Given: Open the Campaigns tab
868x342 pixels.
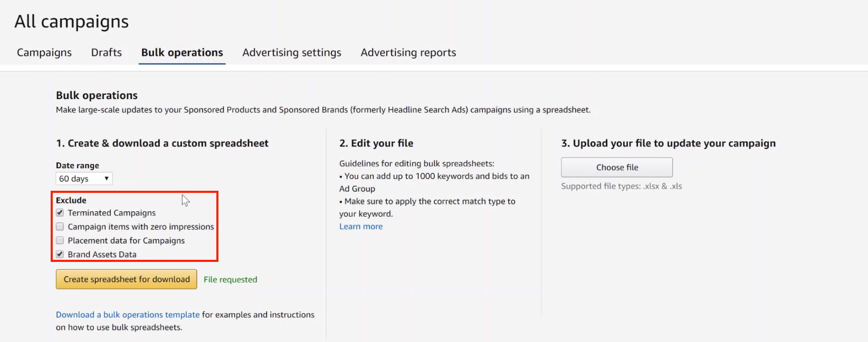Looking at the screenshot, I should click(44, 53).
